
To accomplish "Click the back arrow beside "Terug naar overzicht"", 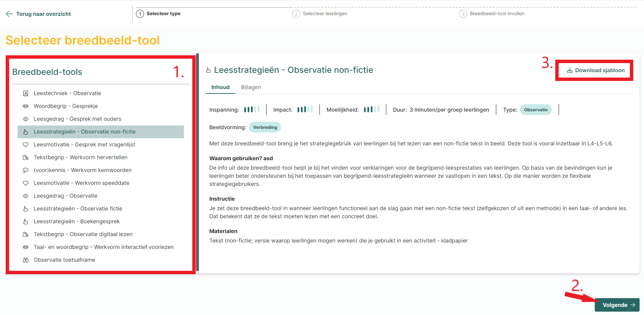I will tap(9, 13).
